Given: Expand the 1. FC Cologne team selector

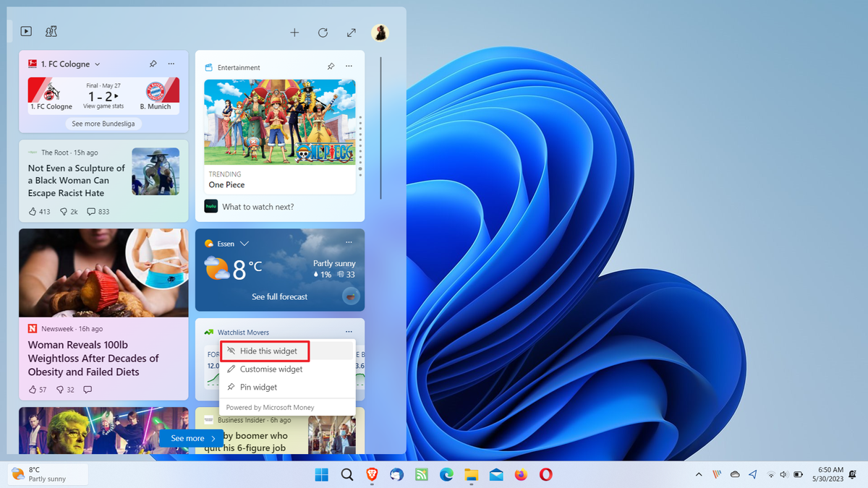Looking at the screenshot, I should pyautogui.click(x=97, y=64).
